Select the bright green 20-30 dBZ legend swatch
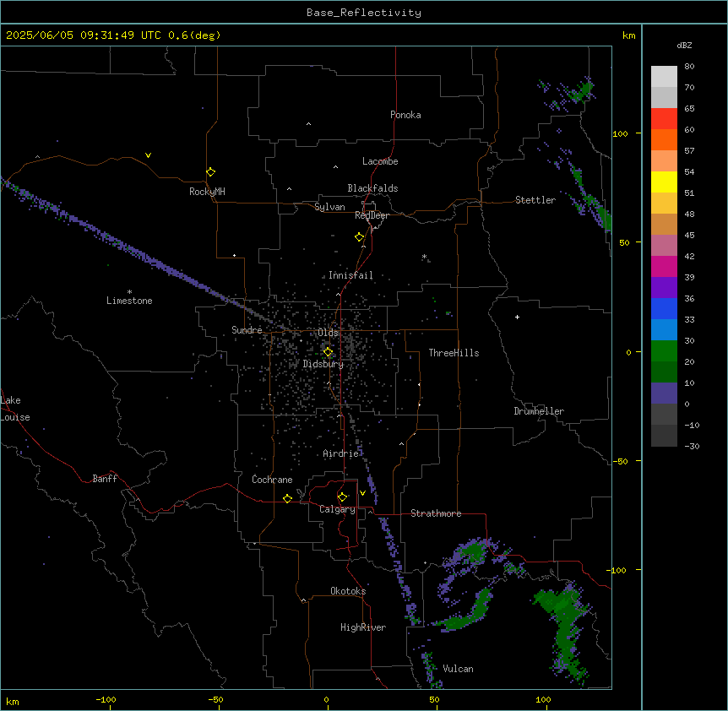728x711 pixels. click(x=664, y=351)
